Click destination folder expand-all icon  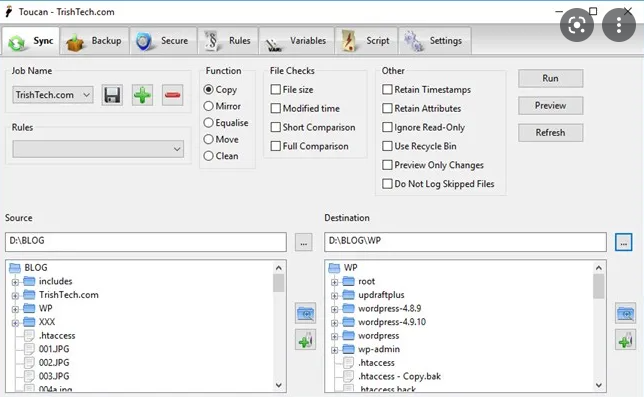point(626,314)
